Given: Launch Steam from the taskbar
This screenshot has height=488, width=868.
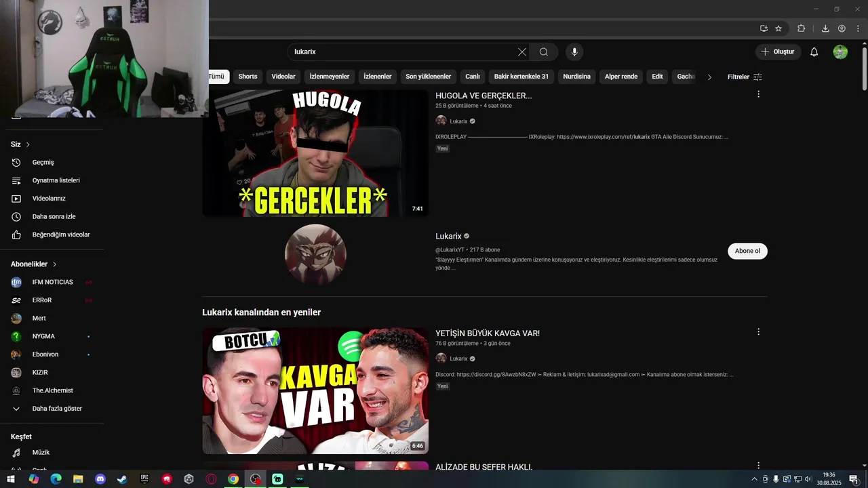Looking at the screenshot, I should (x=122, y=479).
